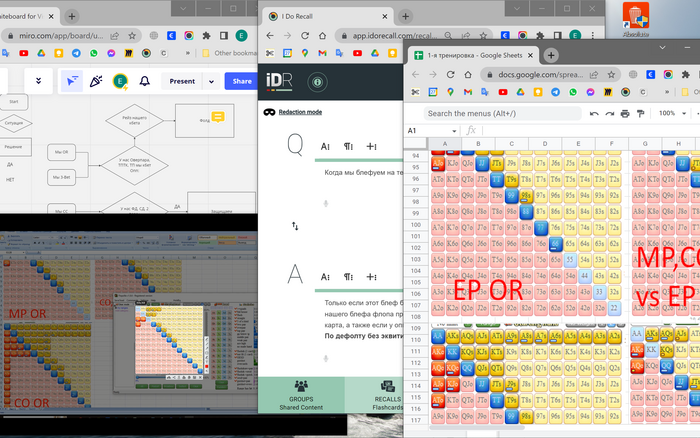Viewport: 700px width, 438px height.
Task: Toggle bookmark star in Miro address bar
Action: (x=132, y=36)
